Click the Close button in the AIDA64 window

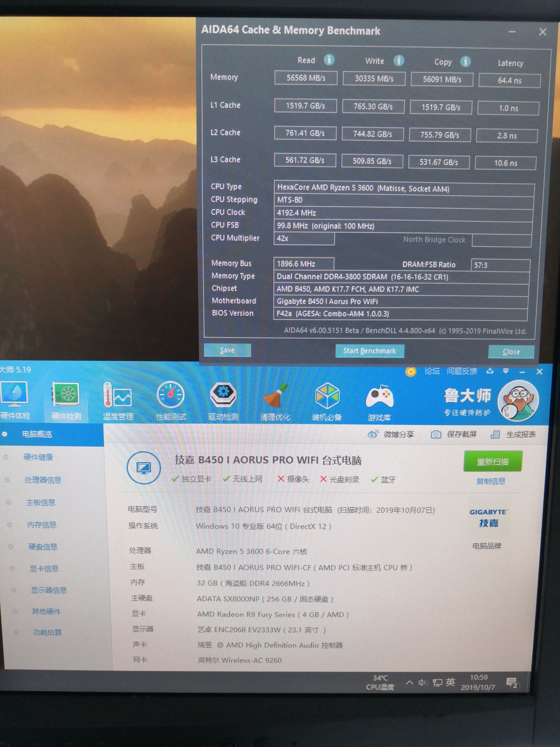511,352
